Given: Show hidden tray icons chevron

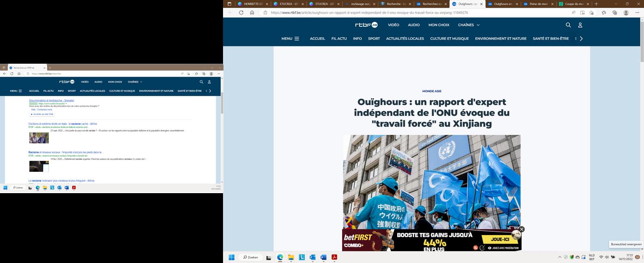Looking at the screenshot, I should tap(559, 257).
